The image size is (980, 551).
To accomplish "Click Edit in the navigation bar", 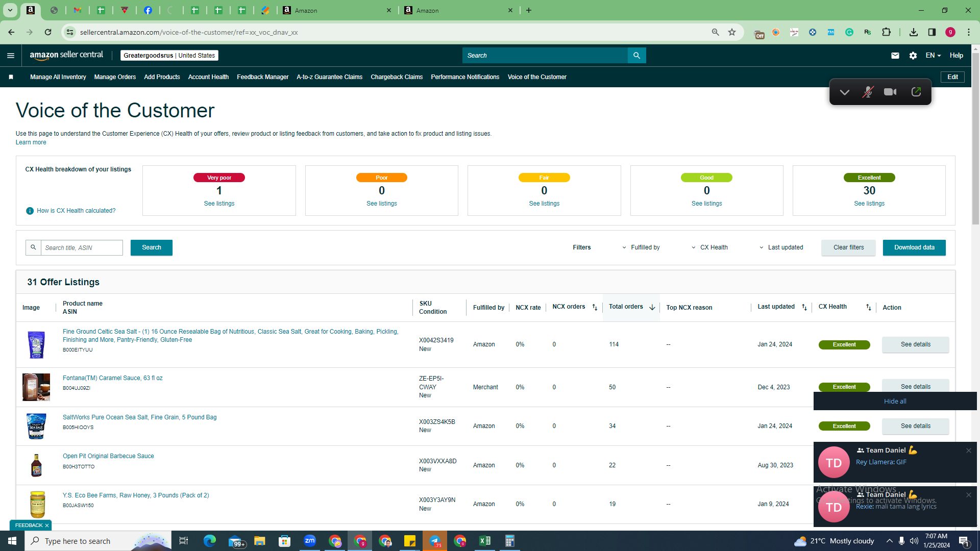I will click(x=953, y=77).
